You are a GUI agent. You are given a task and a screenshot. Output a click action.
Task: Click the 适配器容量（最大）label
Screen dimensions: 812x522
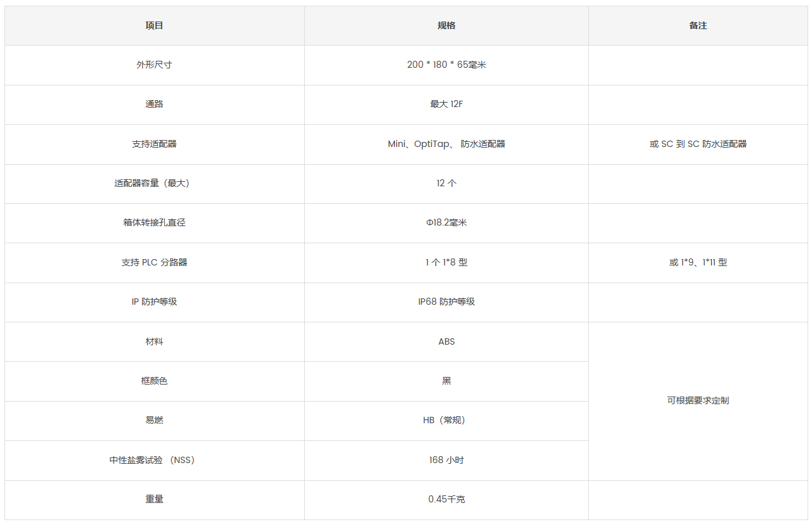tap(154, 184)
